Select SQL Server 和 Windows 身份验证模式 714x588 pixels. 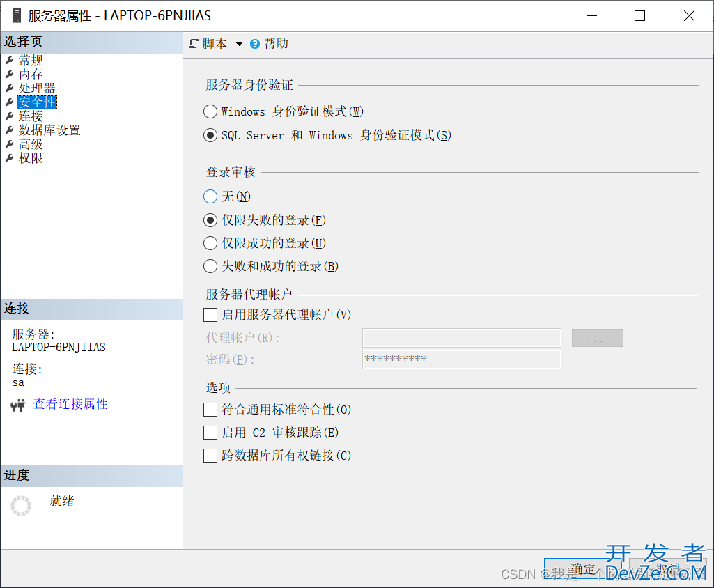coord(210,135)
